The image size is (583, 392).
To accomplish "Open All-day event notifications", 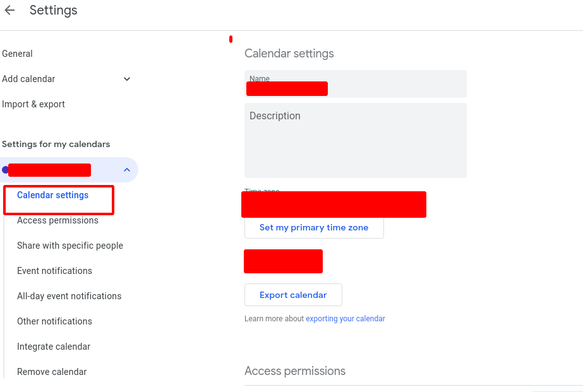I will pos(69,296).
